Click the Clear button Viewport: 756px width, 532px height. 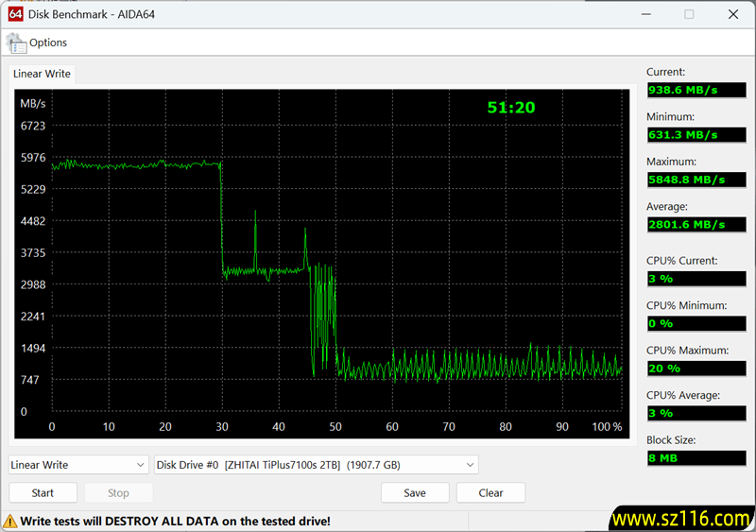pyautogui.click(x=490, y=493)
